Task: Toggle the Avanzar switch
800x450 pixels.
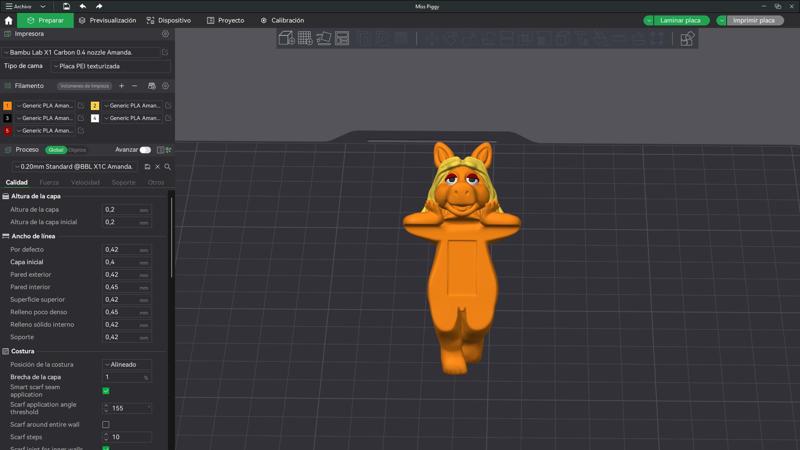Action: (x=145, y=150)
